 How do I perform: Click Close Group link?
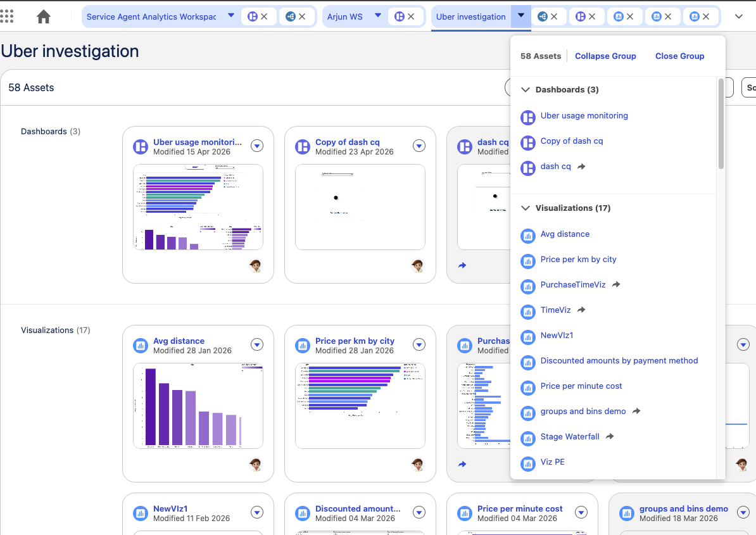tap(679, 56)
